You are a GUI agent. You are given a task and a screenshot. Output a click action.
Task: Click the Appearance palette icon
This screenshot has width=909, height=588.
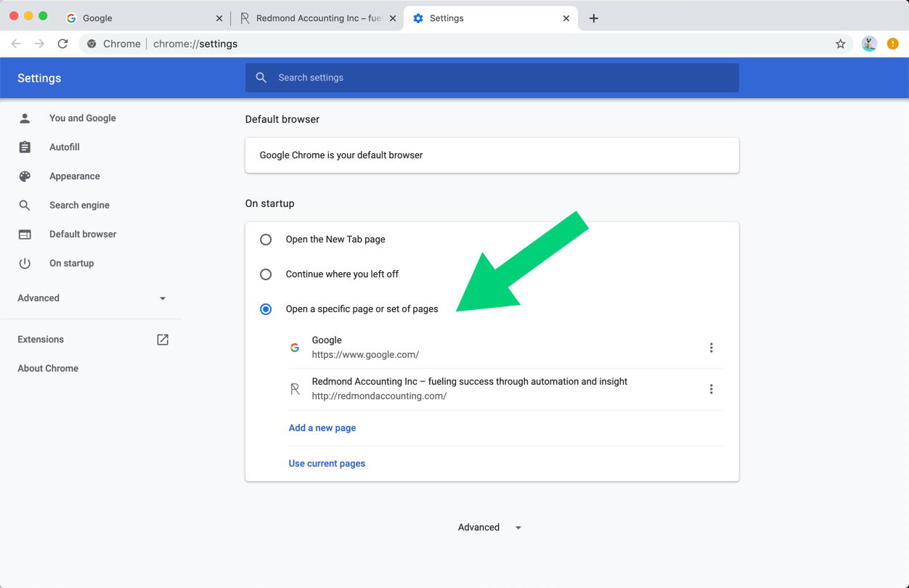[25, 176]
